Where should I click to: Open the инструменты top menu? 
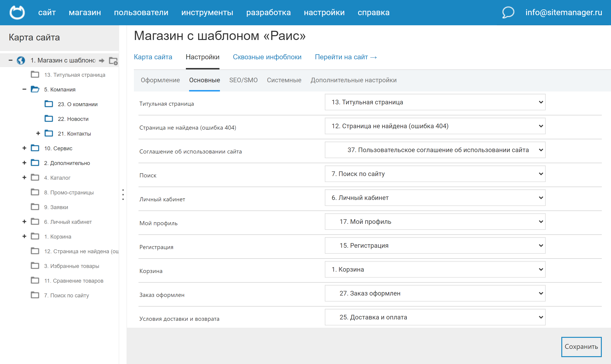[207, 12]
